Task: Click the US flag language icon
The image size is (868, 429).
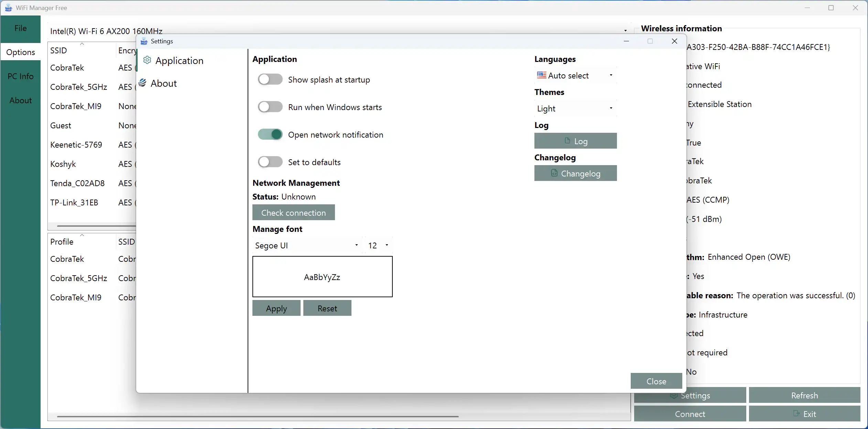Action: coord(542,75)
